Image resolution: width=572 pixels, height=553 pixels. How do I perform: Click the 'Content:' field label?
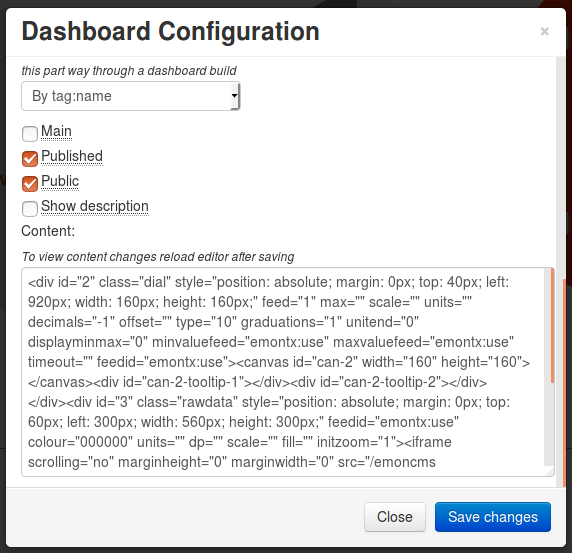(48, 231)
